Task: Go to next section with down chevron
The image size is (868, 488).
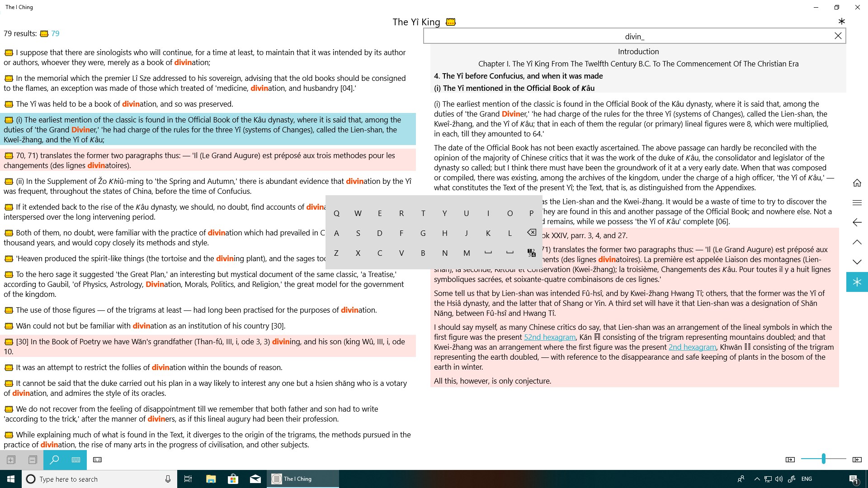Action: coord(857,262)
